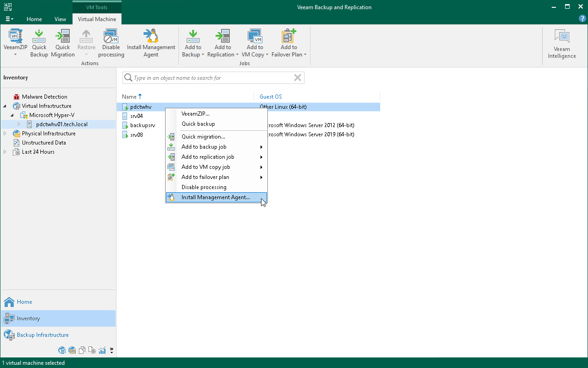Select Quick migration in context menu
588x368 pixels.
(x=203, y=137)
